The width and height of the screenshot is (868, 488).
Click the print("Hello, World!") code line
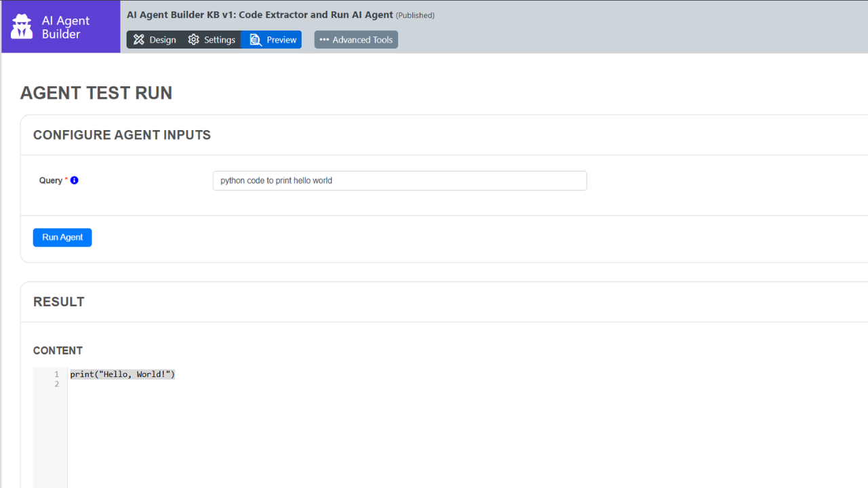click(x=123, y=374)
